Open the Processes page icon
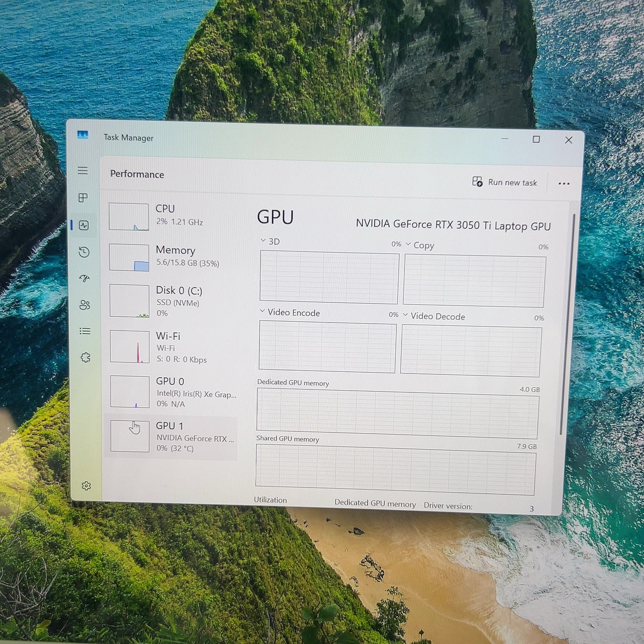644x644 pixels. point(83,197)
